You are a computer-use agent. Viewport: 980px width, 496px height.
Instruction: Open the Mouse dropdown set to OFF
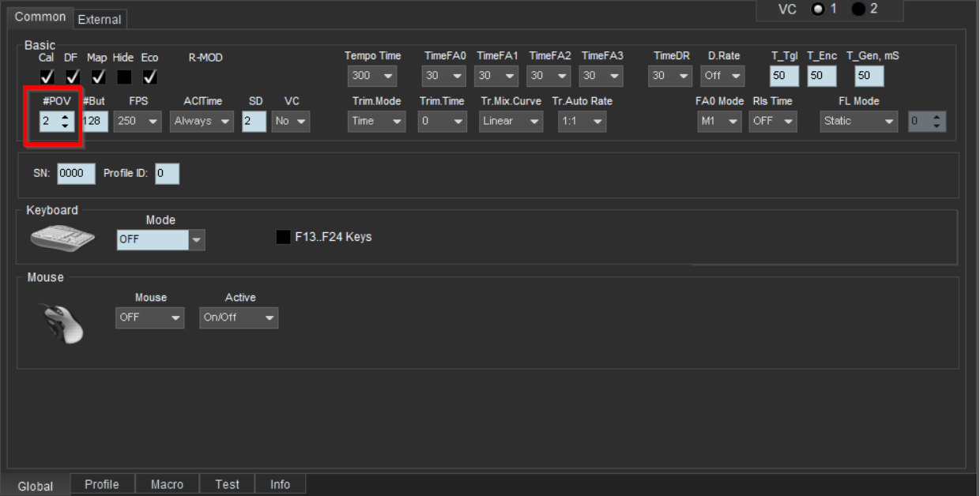[150, 318]
